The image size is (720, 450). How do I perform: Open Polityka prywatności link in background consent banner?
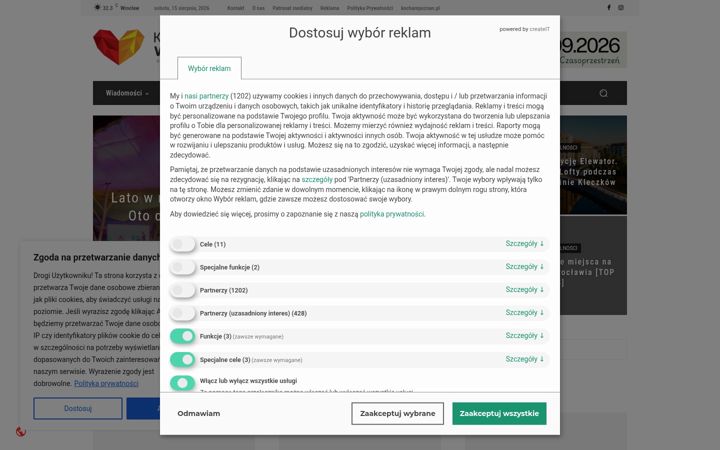(106, 383)
